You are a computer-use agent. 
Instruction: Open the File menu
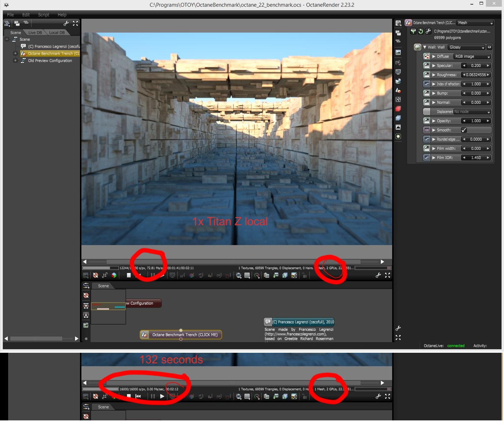pyautogui.click(x=10, y=15)
